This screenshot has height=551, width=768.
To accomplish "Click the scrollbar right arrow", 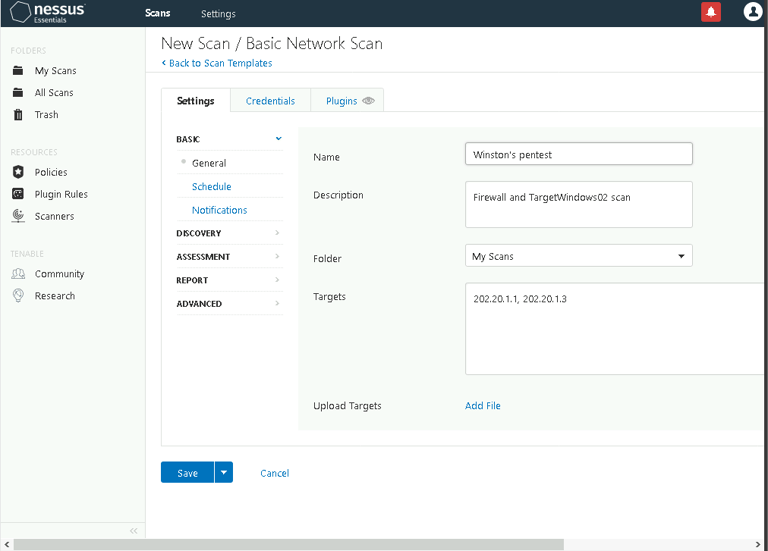I will [x=758, y=545].
